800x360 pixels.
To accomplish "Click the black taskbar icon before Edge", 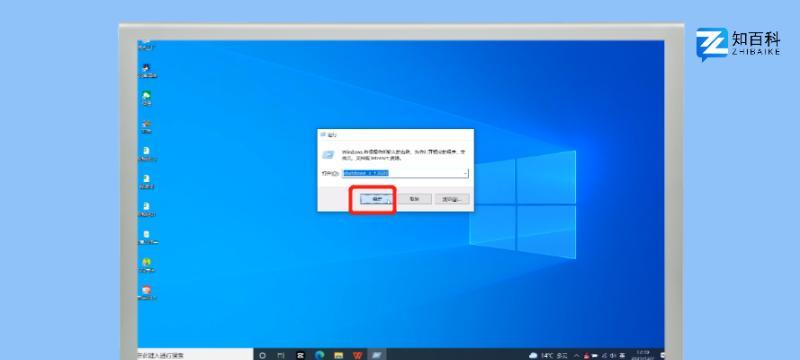I will point(301,355).
